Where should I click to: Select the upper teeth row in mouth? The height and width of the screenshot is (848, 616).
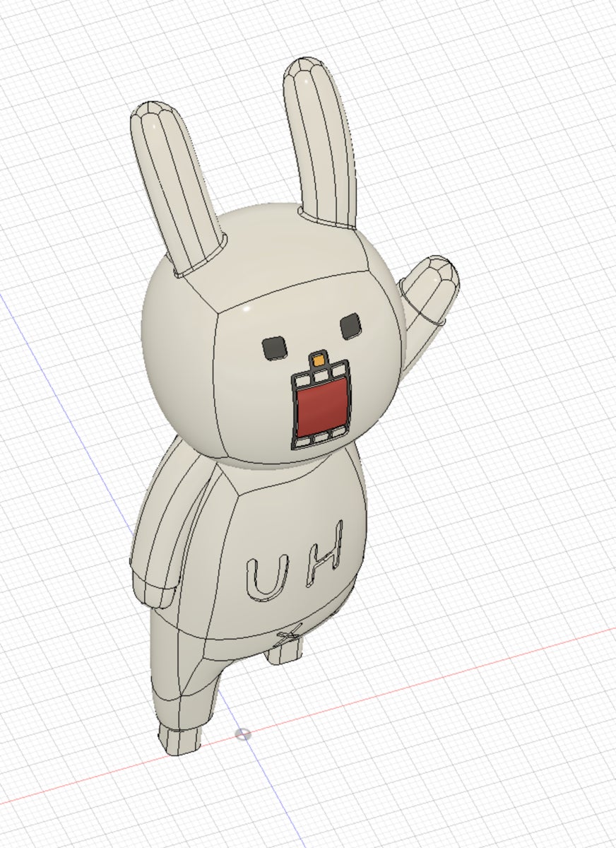point(319,375)
